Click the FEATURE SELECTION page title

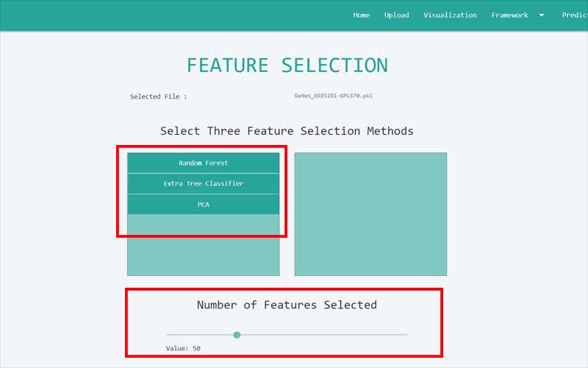point(287,65)
